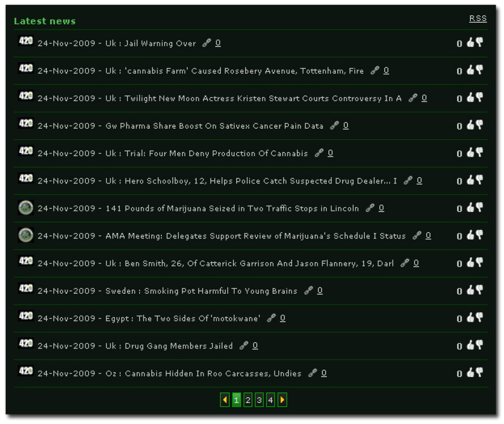Click link icon beside Gw Pharma story
Viewport: 504px width, 424px height.
pos(334,126)
